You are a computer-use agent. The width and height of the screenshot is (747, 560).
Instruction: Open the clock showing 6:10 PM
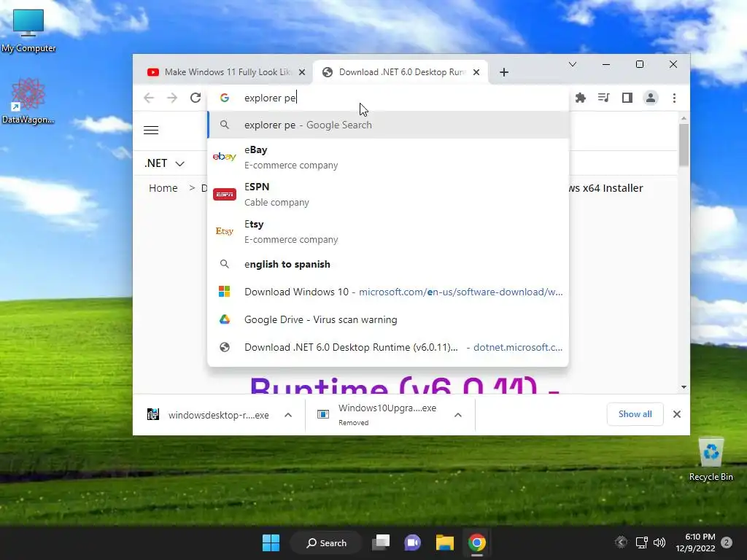pos(695,542)
